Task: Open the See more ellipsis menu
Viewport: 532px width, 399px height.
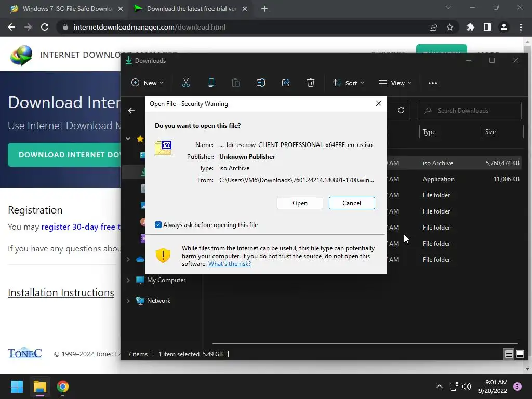Action: tap(433, 83)
